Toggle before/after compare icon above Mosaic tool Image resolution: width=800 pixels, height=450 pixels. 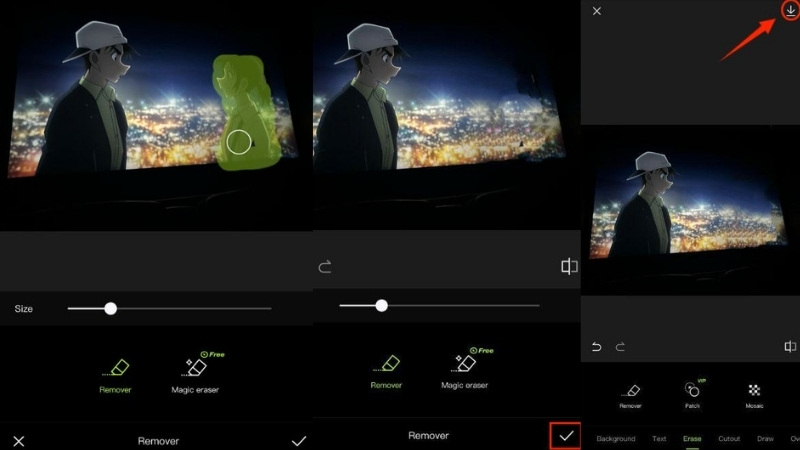790,347
